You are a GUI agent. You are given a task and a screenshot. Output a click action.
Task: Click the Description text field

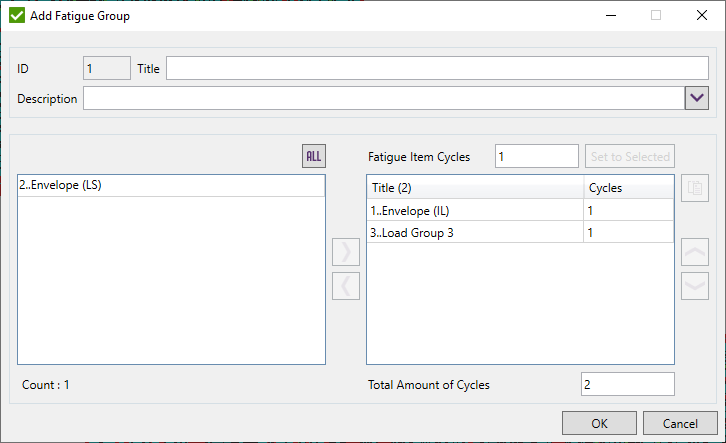coord(383,98)
